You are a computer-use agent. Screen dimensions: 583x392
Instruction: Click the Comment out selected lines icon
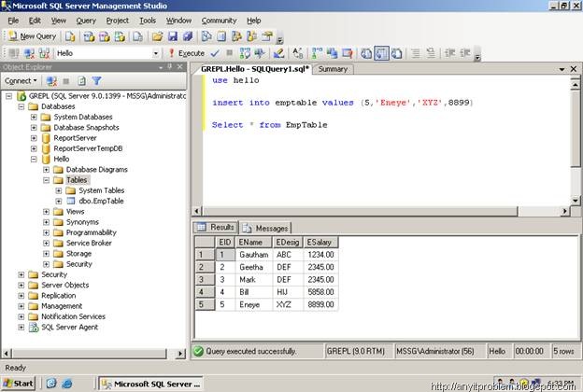416,53
